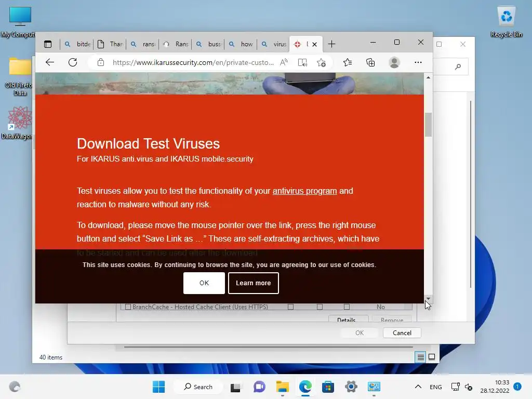Click the page scrollbar down arrow
This screenshot has height=399, width=532.
click(x=428, y=299)
